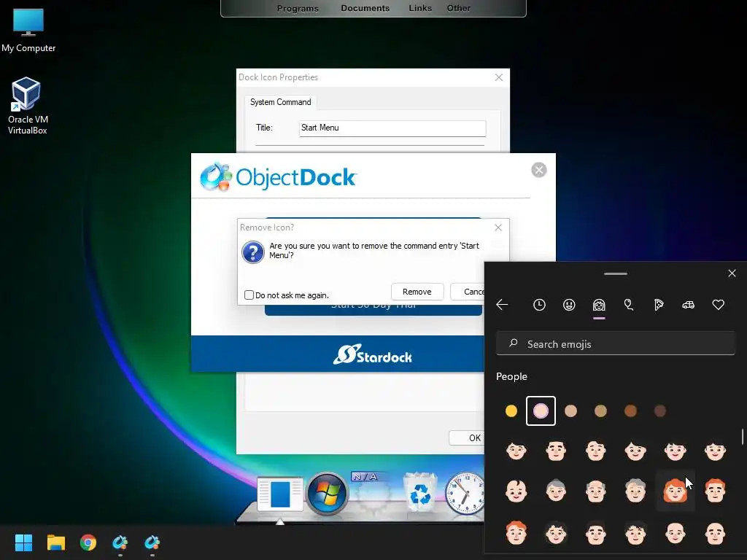Click the question mark icon in Remove Icon dialog
747x560 pixels.
coord(253,252)
